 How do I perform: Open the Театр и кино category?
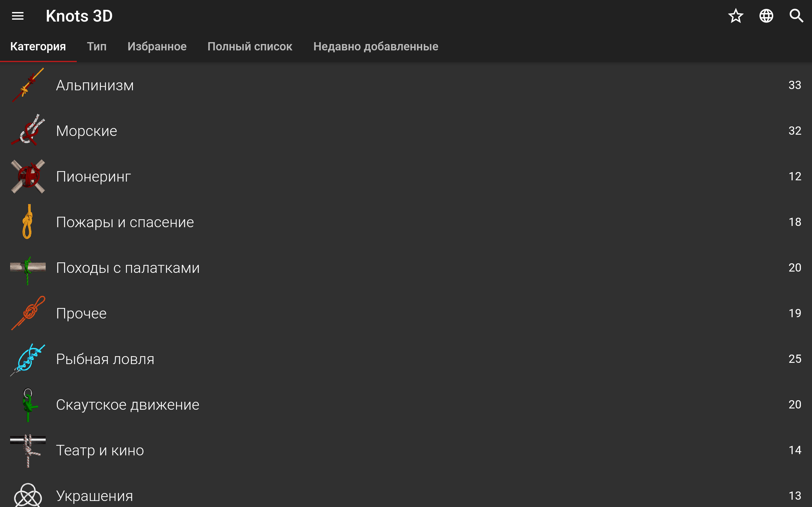(100, 450)
